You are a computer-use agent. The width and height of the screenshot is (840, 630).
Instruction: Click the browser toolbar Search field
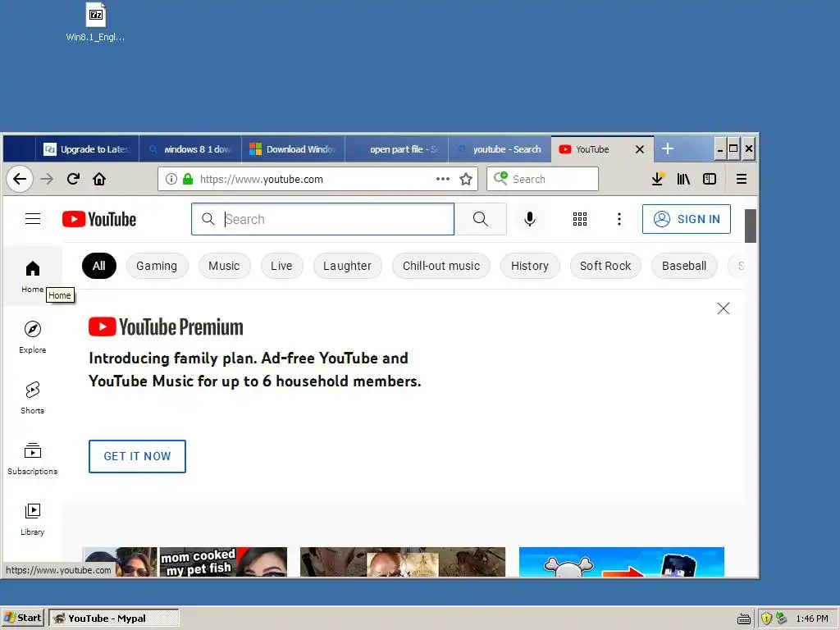542,179
